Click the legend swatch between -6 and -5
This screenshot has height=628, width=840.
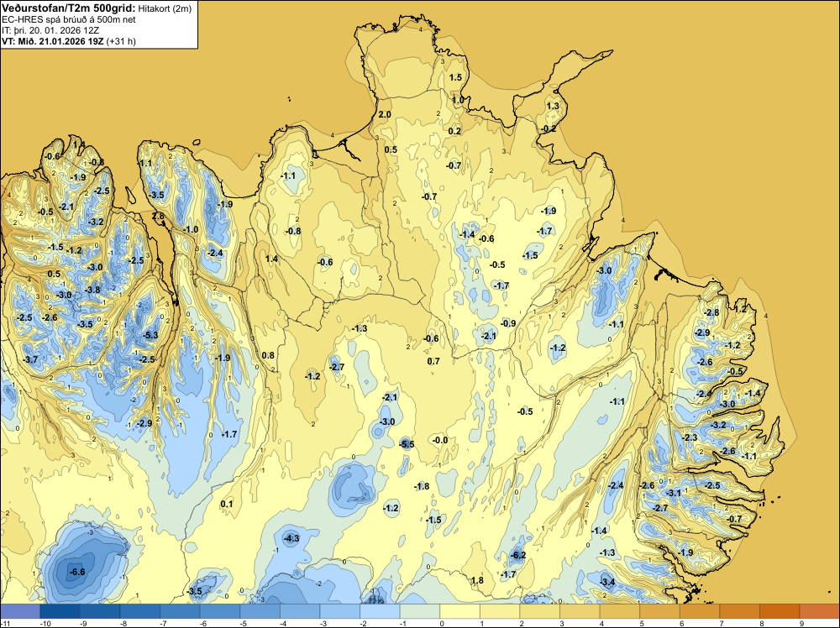pyautogui.click(x=220, y=611)
